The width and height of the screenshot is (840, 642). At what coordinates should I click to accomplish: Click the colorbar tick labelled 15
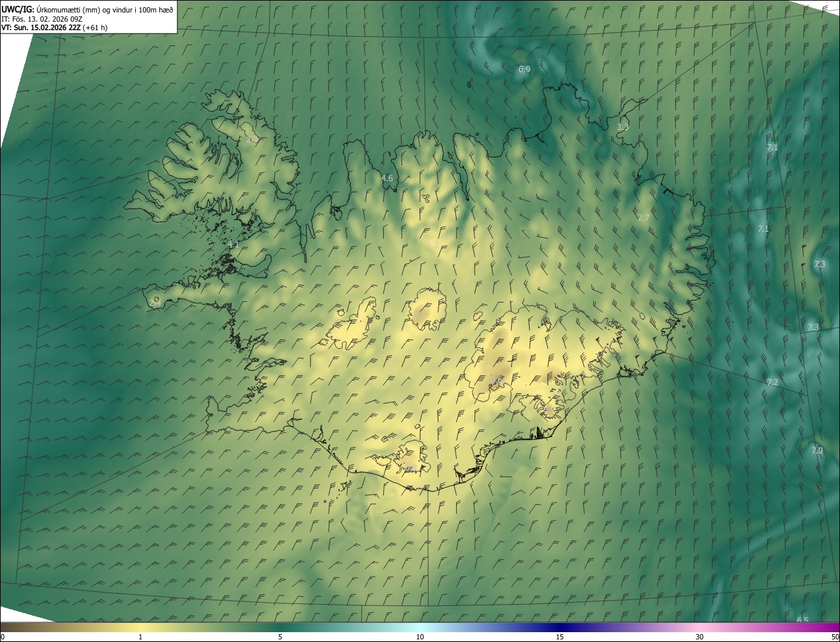click(x=560, y=637)
